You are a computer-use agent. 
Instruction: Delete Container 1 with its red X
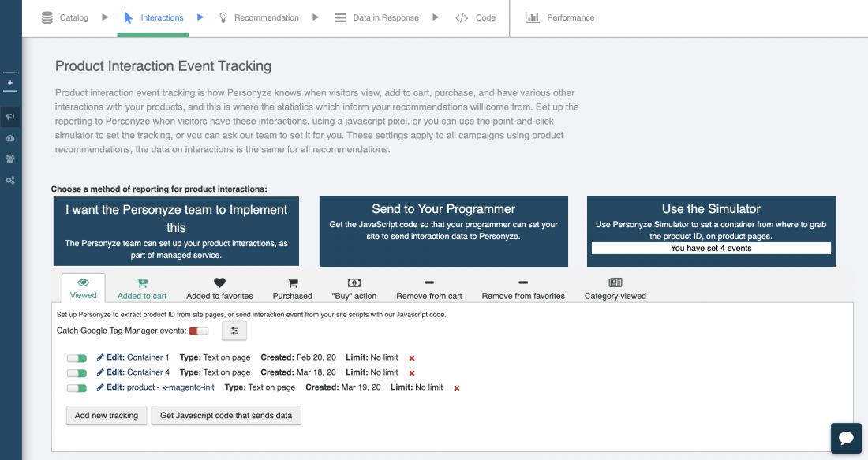click(x=412, y=358)
